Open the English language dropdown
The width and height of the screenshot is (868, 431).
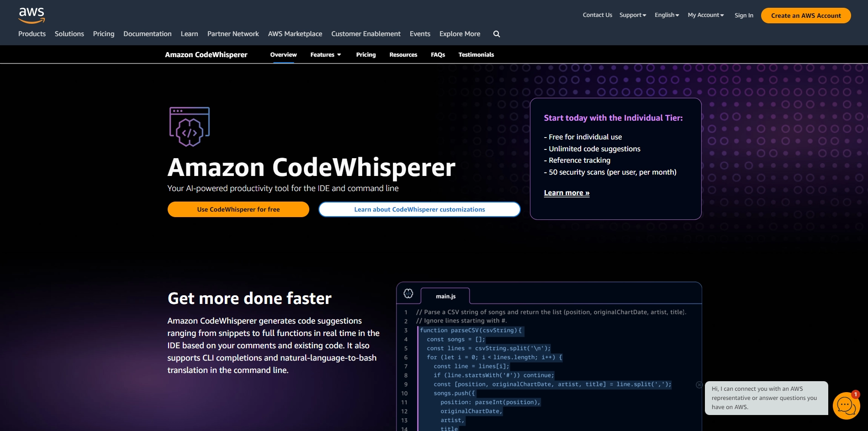[667, 15]
